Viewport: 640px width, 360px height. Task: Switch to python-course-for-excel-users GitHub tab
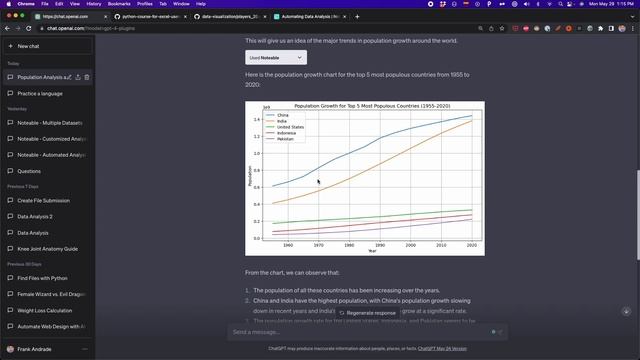150,17
